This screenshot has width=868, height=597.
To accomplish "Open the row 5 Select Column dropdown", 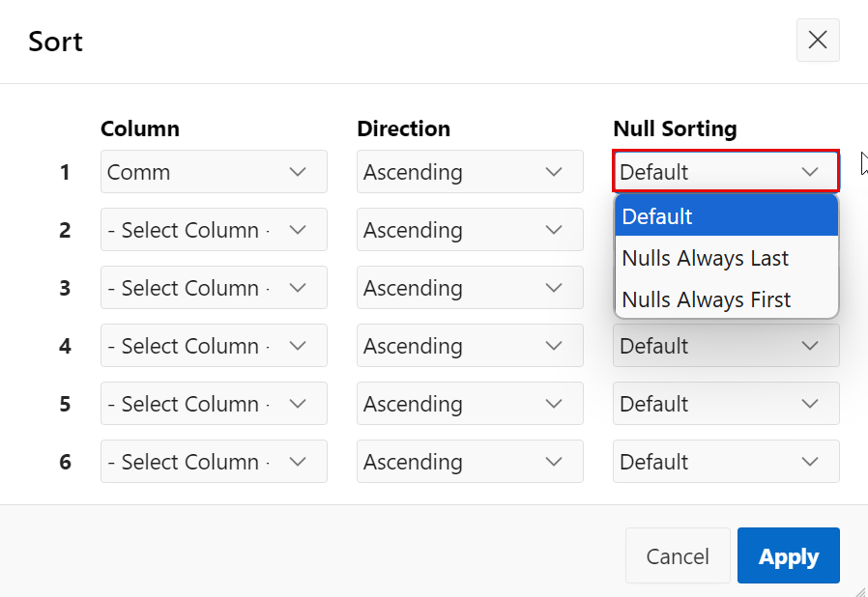I will 214,404.
